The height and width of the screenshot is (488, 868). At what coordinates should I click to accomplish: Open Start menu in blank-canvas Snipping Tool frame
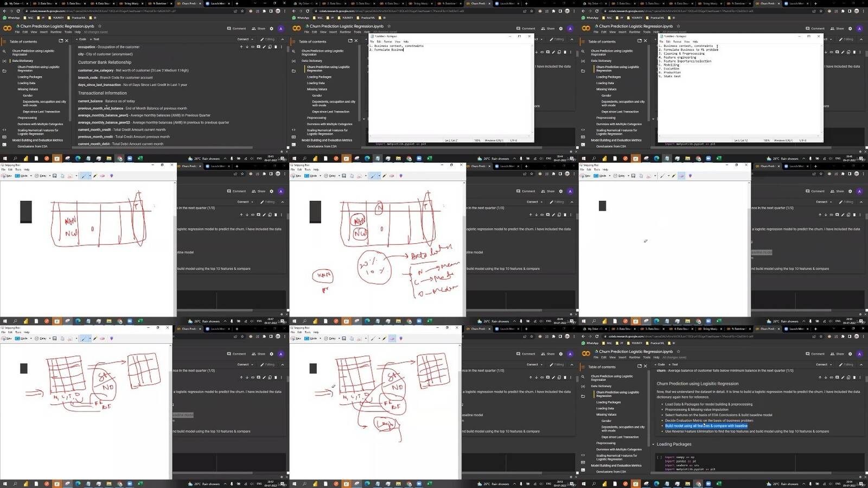pyautogui.click(x=583, y=321)
